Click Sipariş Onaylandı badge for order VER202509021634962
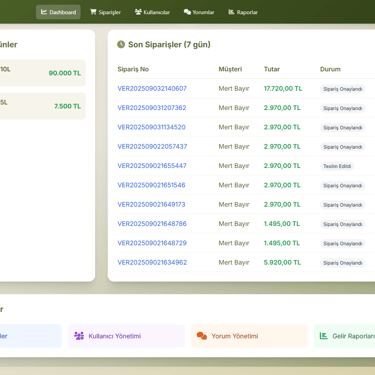The image size is (375, 375). coord(342,263)
